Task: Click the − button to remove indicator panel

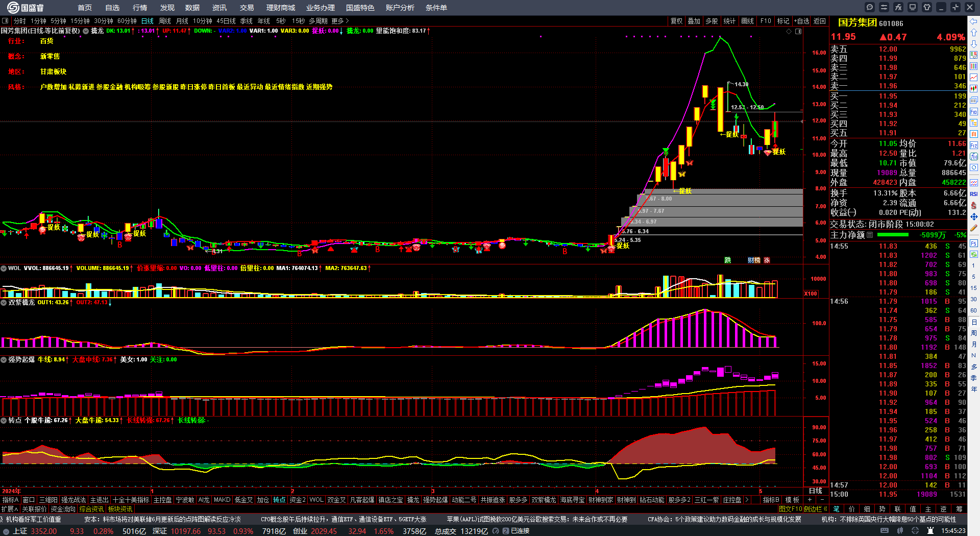Action: [822, 500]
